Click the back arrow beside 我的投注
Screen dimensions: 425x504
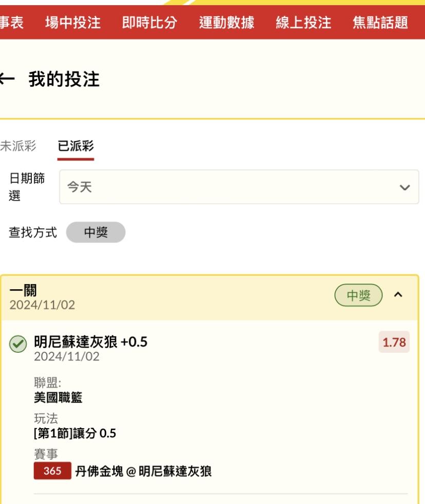pyautogui.click(x=6, y=79)
